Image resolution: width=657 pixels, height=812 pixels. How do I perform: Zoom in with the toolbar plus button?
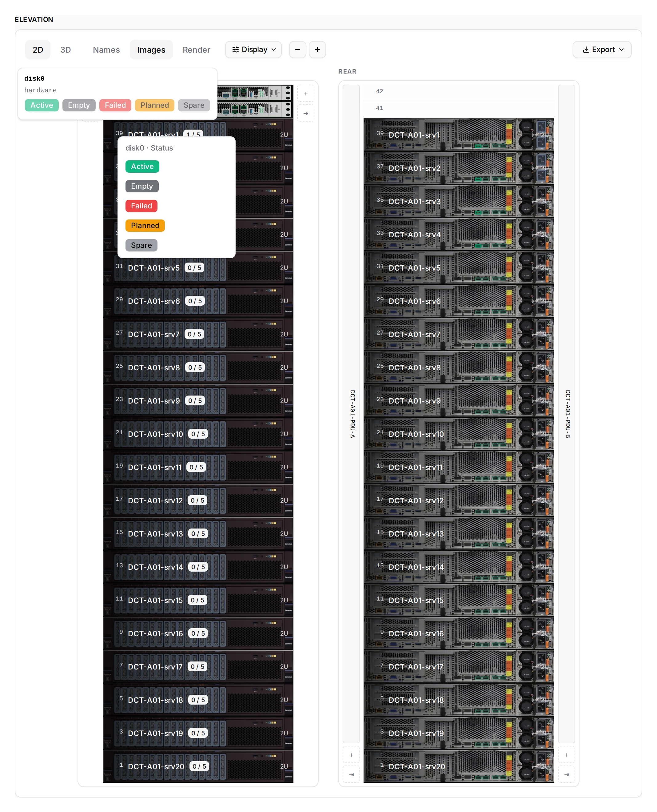coord(317,50)
